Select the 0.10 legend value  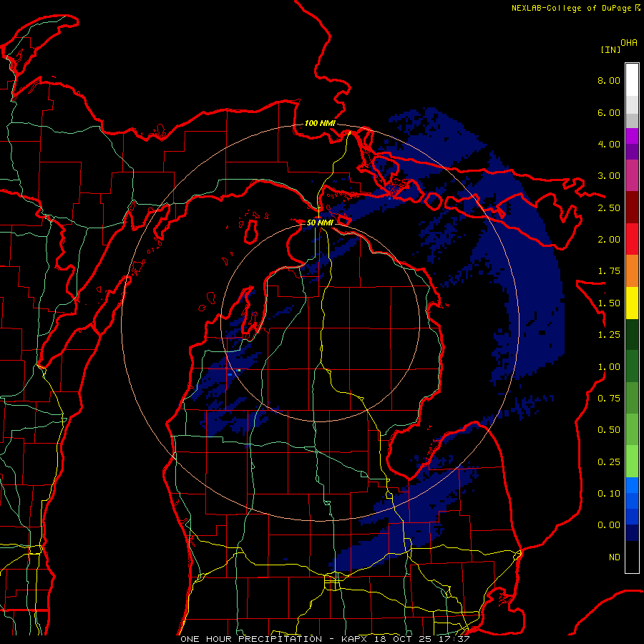[x=609, y=494]
